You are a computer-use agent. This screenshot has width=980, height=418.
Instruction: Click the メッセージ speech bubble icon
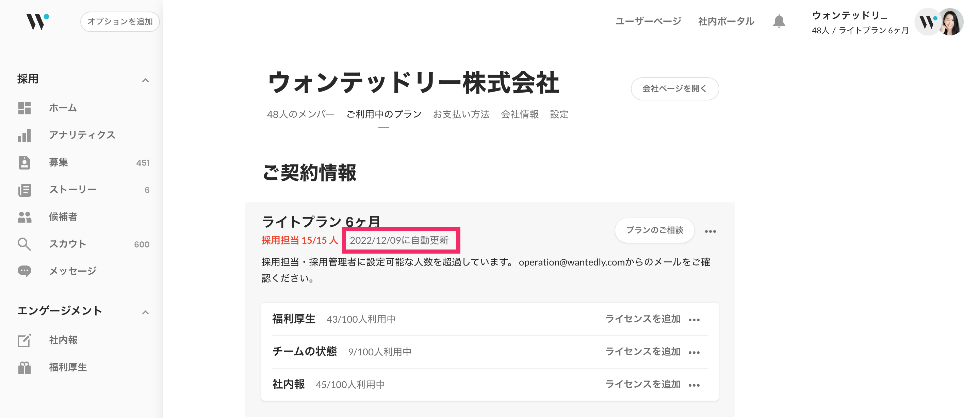coord(24,271)
